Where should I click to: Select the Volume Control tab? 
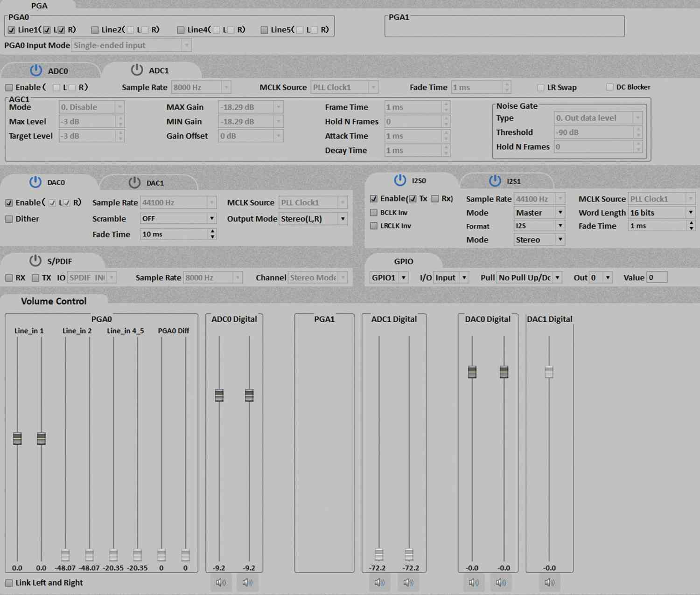pos(54,301)
